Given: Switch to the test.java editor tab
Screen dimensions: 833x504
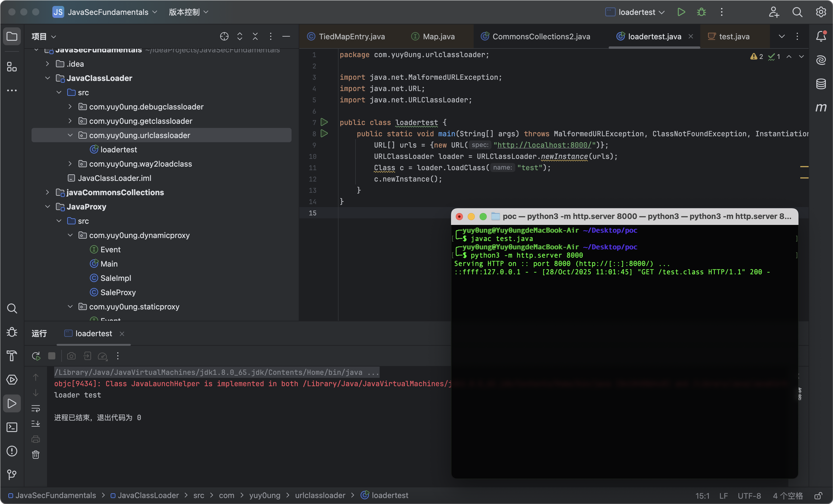Looking at the screenshot, I should pyautogui.click(x=734, y=37).
